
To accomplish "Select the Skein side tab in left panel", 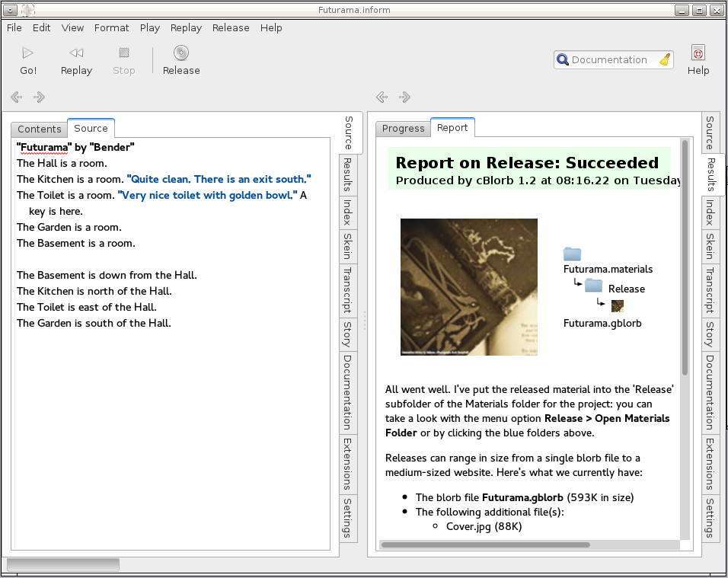I will (347, 246).
